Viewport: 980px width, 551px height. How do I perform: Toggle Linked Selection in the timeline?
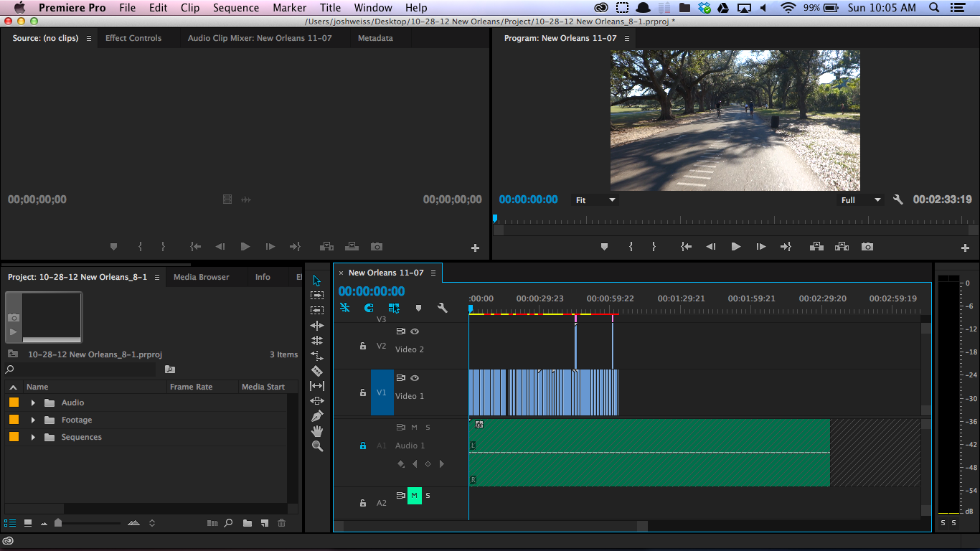pyautogui.click(x=394, y=308)
